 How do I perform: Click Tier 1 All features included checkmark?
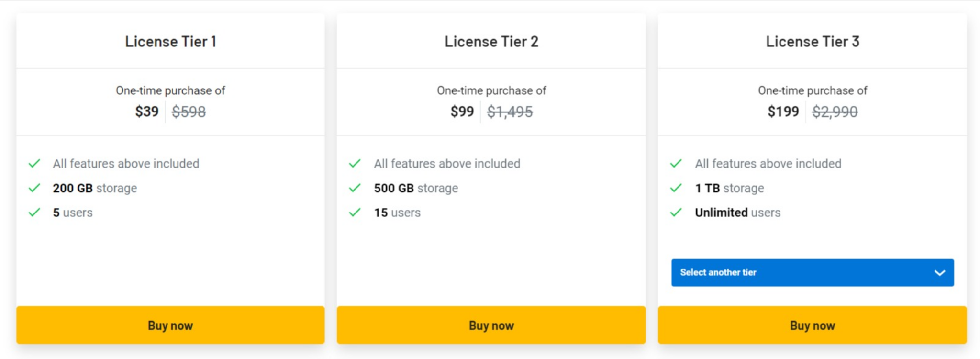34,163
